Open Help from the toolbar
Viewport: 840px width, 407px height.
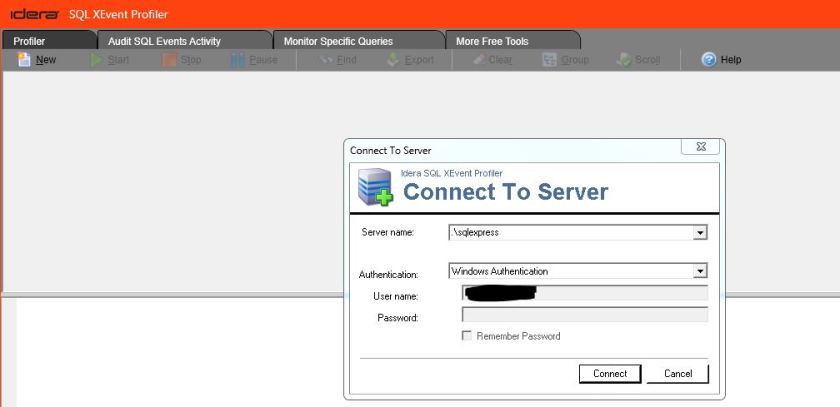click(710, 60)
